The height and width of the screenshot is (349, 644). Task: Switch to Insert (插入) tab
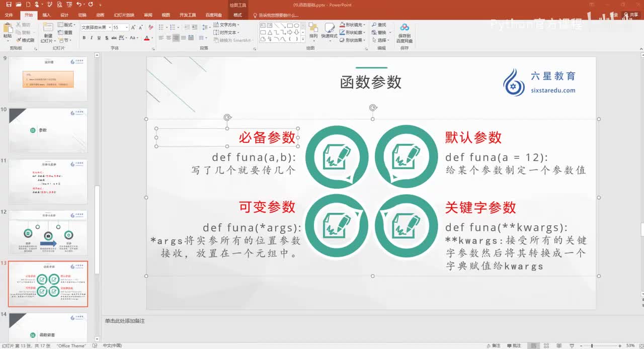(46, 15)
